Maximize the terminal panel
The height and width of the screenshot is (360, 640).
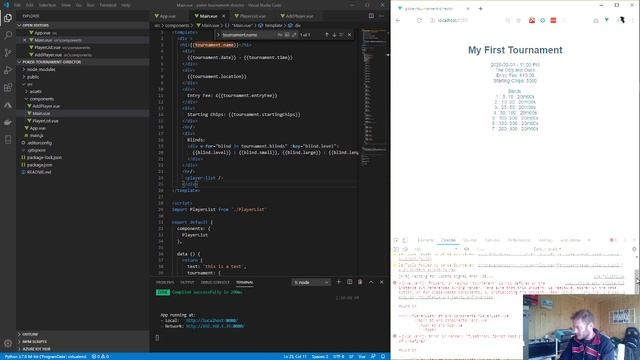371,282
